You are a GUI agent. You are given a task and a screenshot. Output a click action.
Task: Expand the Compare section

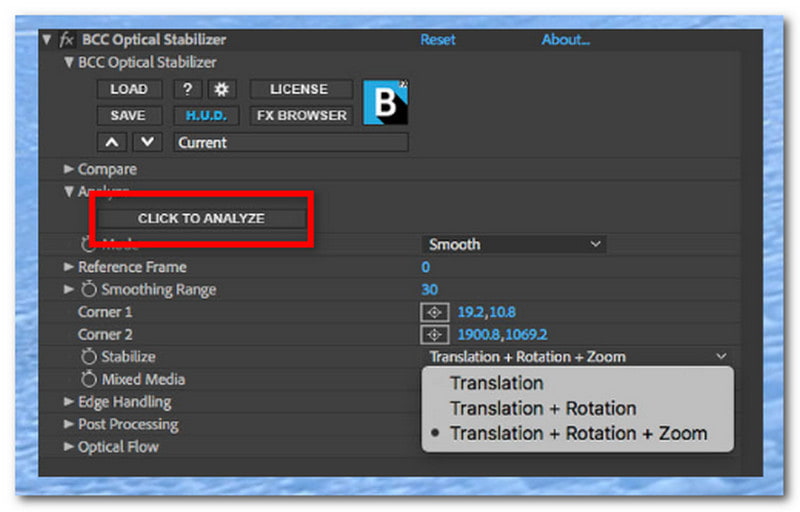68,169
